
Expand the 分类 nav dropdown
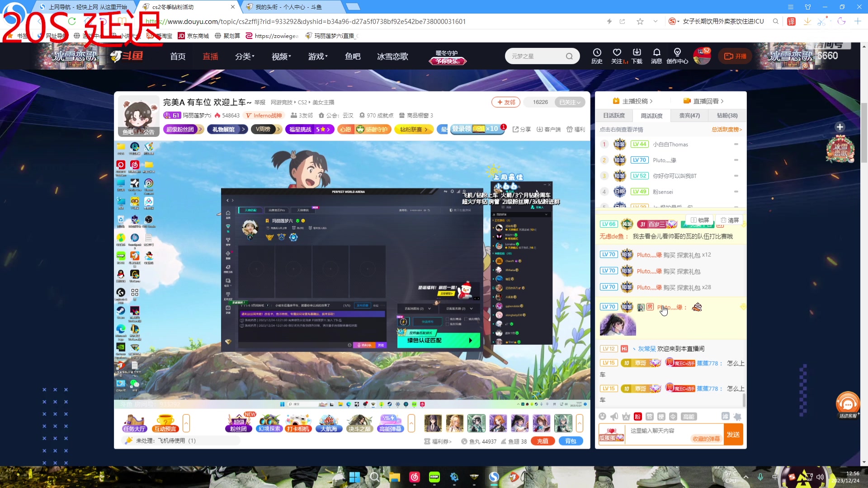[245, 56]
